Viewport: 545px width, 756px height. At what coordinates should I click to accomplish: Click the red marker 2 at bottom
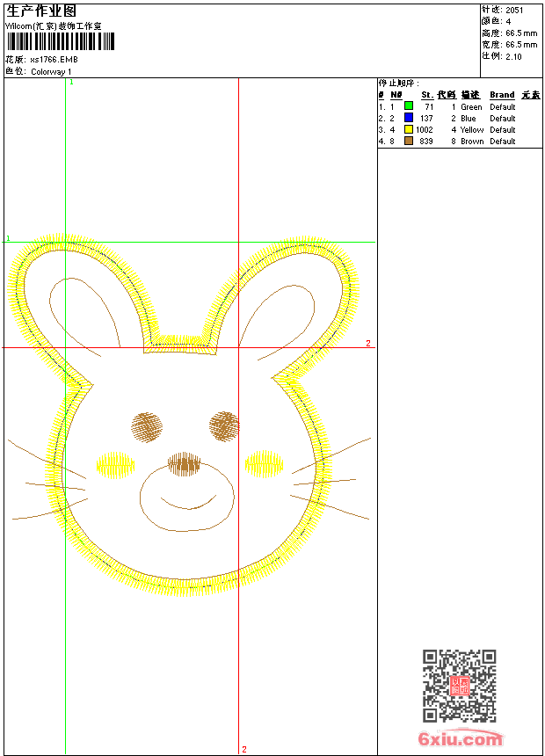coord(243,749)
